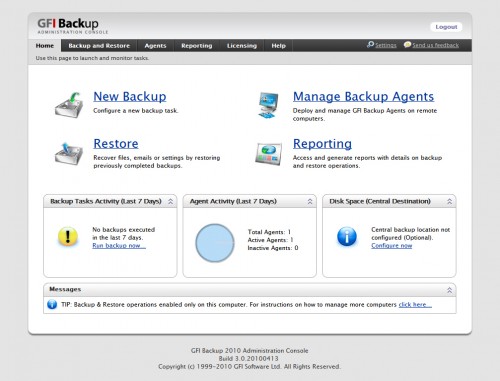Click the Build 3.0.20100413 text
The height and width of the screenshot is (381, 500).
(248, 359)
